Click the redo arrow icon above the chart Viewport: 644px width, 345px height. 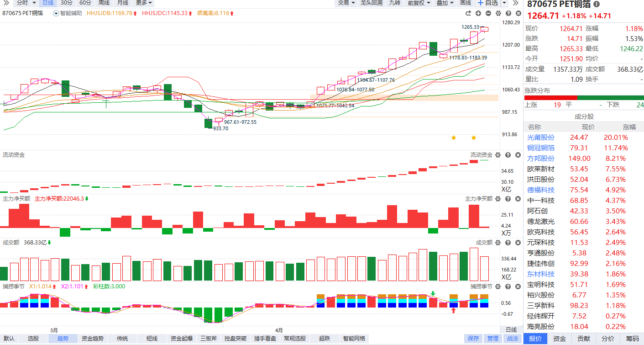coord(469,13)
